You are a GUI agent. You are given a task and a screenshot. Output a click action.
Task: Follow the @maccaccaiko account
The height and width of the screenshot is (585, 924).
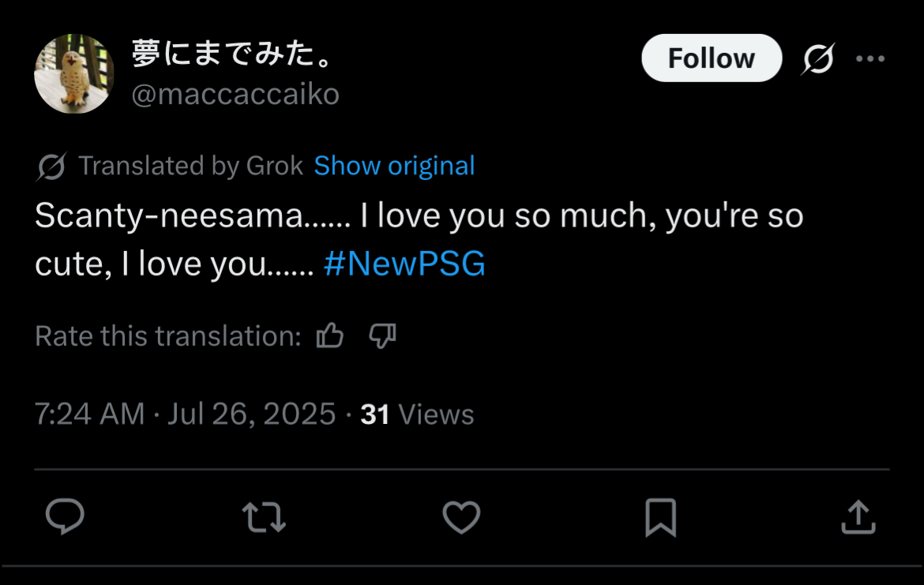(x=712, y=58)
